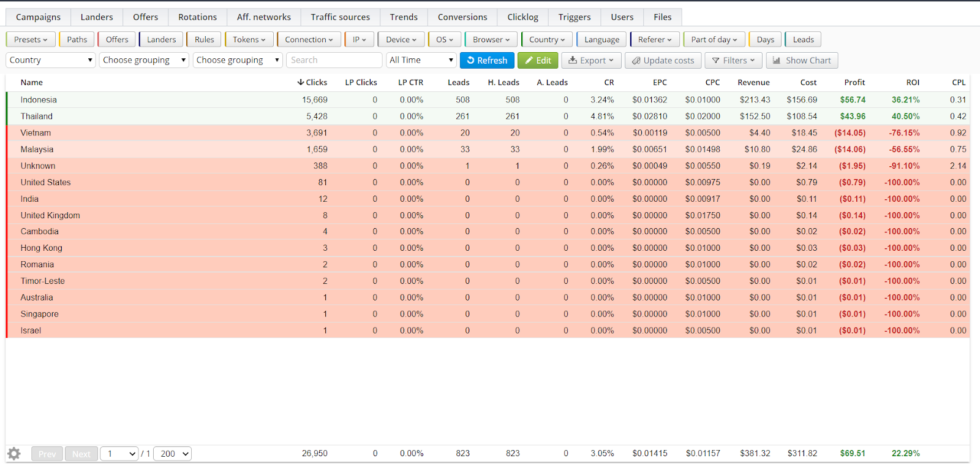
Task: Sort by Revenue column header
Action: point(753,82)
